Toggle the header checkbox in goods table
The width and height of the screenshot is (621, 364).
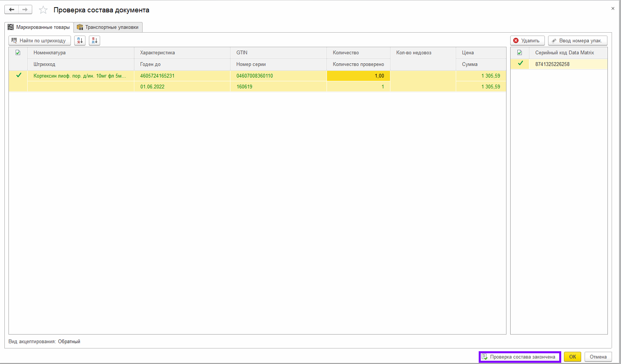18,53
